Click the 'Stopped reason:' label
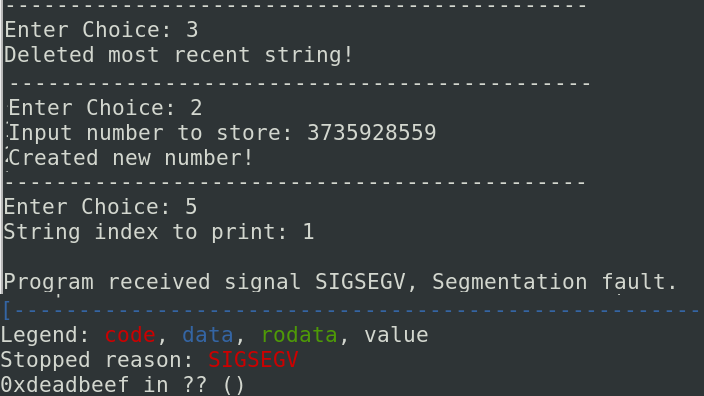The image size is (704, 396). [97, 360]
